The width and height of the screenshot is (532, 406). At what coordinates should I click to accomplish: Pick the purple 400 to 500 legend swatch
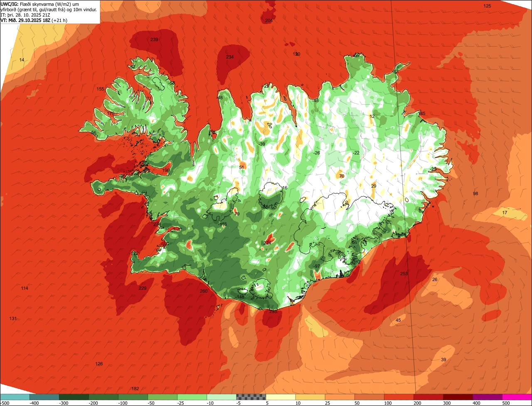click(x=487, y=397)
